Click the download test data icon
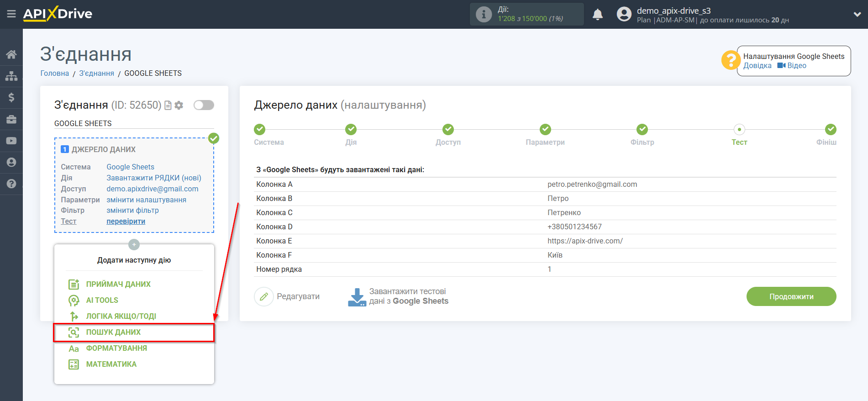The image size is (868, 401). 357,297
